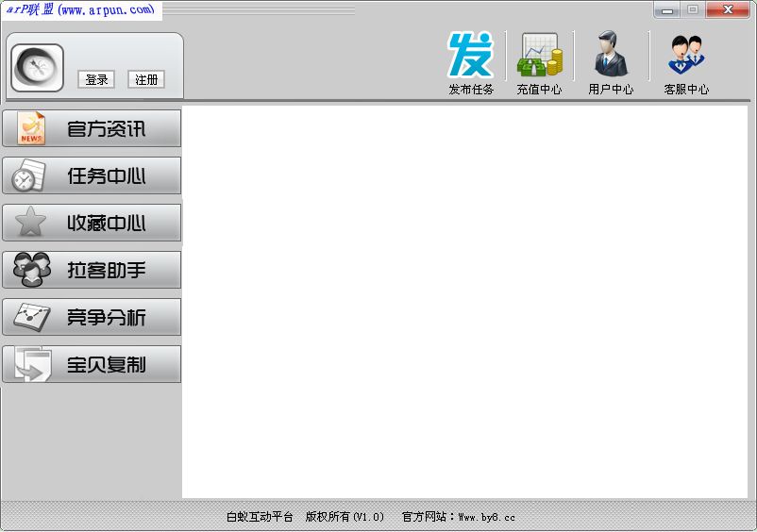Viewport: 757px width, 532px height.
Task: Select 任务中心 task center in sidebar
Action: [x=92, y=175]
